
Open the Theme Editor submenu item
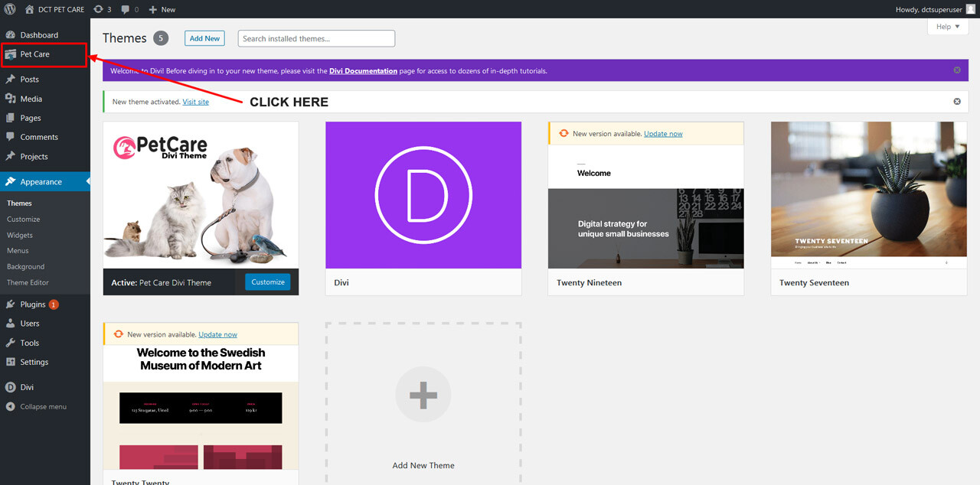pyautogui.click(x=28, y=283)
